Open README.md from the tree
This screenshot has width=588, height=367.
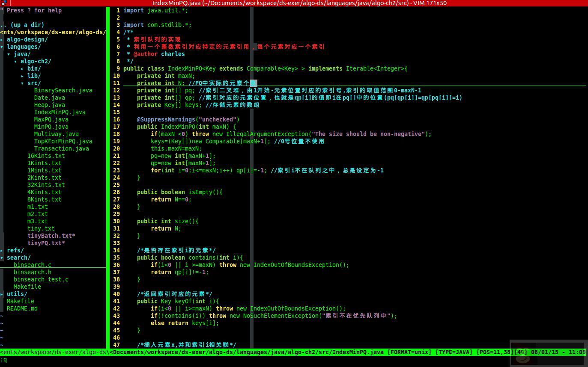(x=22, y=308)
